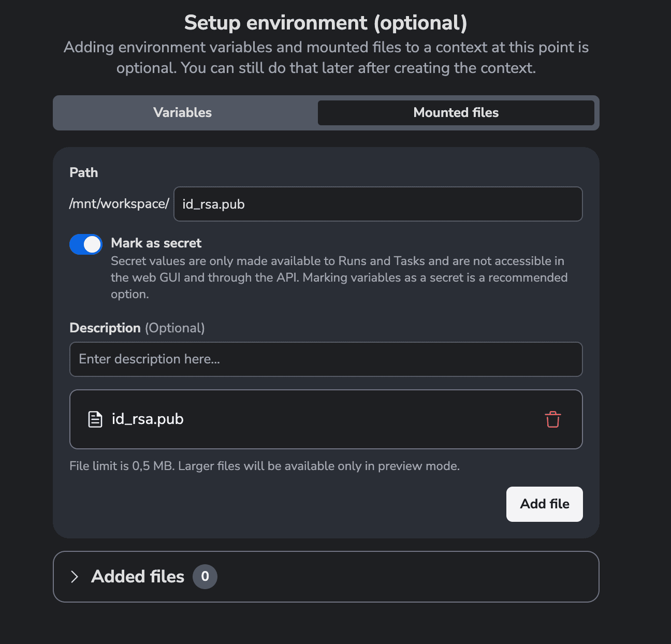This screenshot has width=671, height=644.
Task: Turn off the Mark as secret switch
Action: click(x=86, y=244)
